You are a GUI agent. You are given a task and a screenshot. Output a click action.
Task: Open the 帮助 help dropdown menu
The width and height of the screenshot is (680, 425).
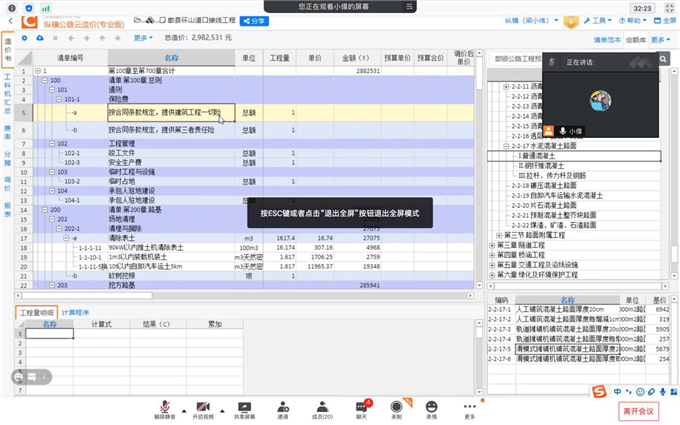(632, 20)
